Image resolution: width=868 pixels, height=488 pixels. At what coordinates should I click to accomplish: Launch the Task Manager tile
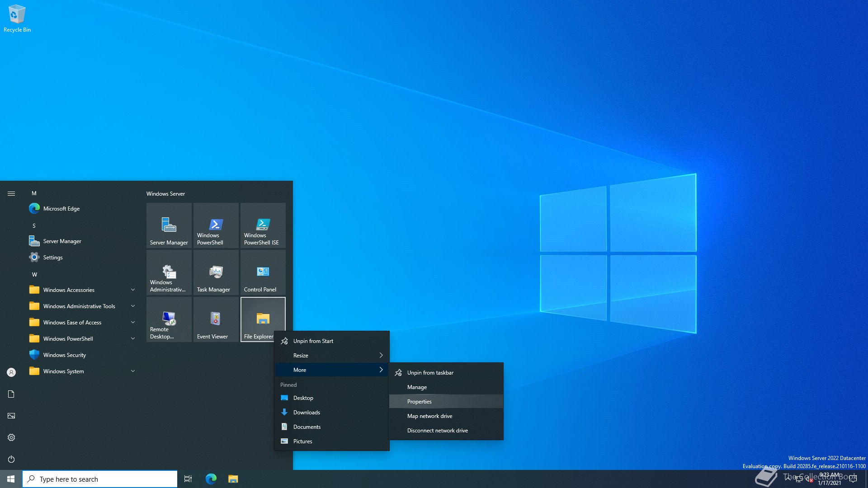[216, 272]
